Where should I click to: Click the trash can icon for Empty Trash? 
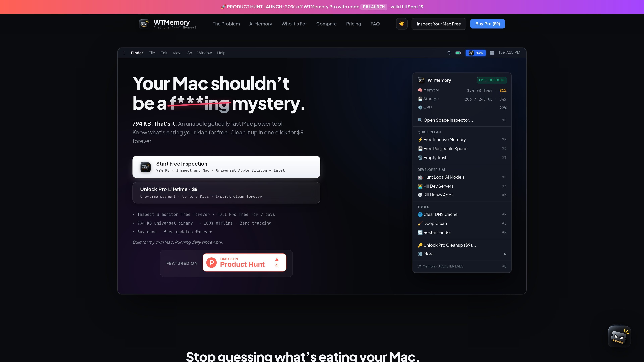click(420, 158)
